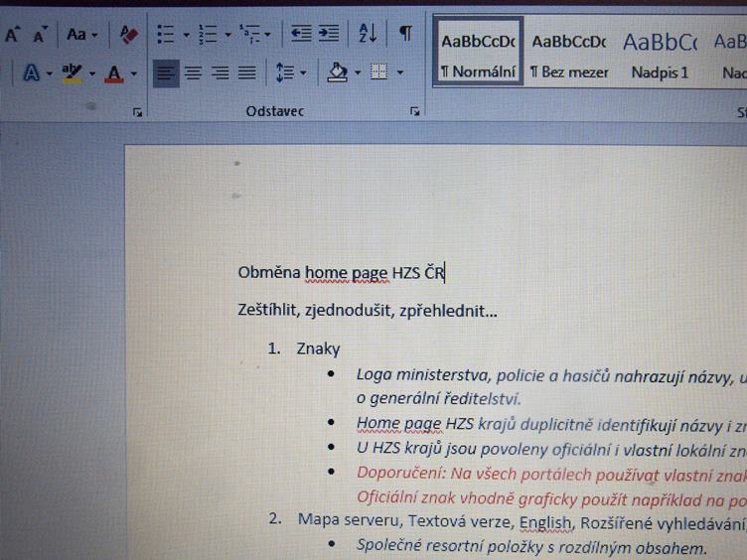Viewport: 747px width, 560px height.
Task: Apply red font color
Action: pos(114,73)
